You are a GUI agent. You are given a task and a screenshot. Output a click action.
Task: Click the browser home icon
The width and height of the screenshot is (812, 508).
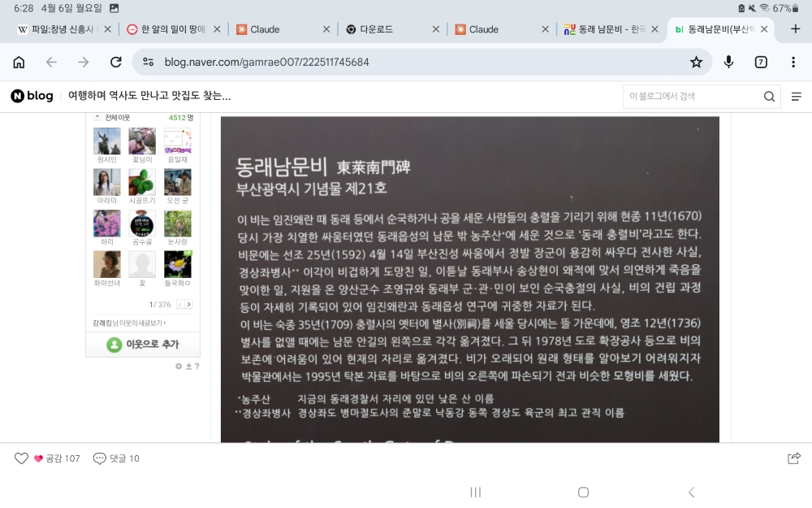pos(19,62)
